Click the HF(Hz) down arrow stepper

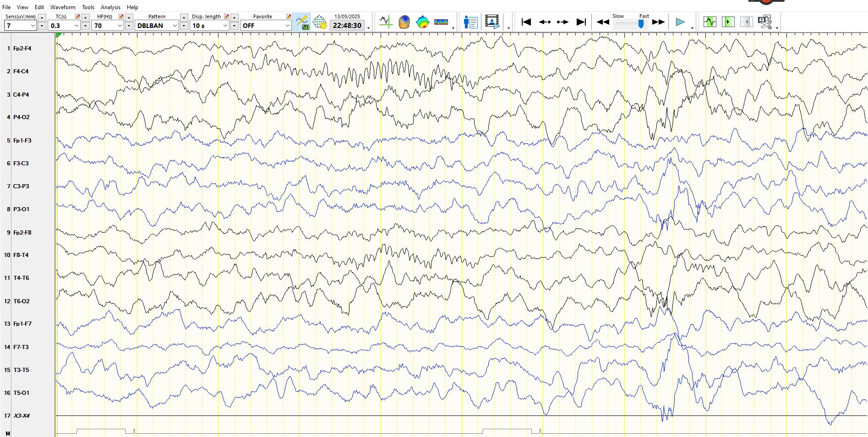129,26
